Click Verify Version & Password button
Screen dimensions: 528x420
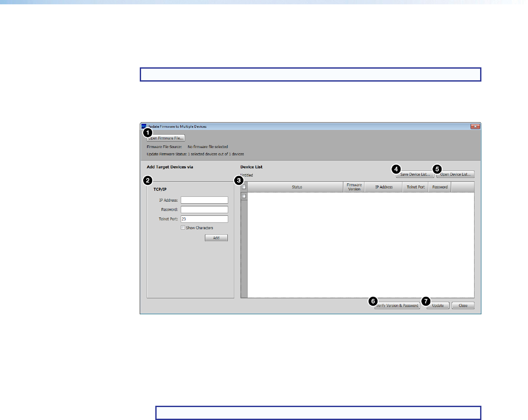pos(397,305)
